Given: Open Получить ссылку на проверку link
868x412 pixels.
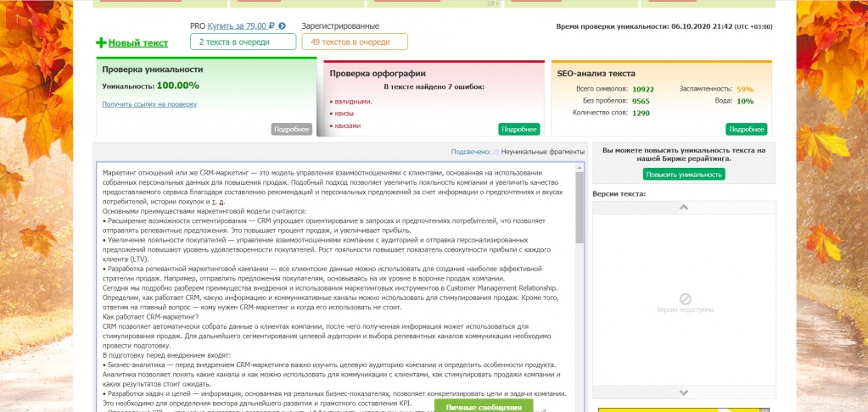Looking at the screenshot, I should tap(148, 103).
